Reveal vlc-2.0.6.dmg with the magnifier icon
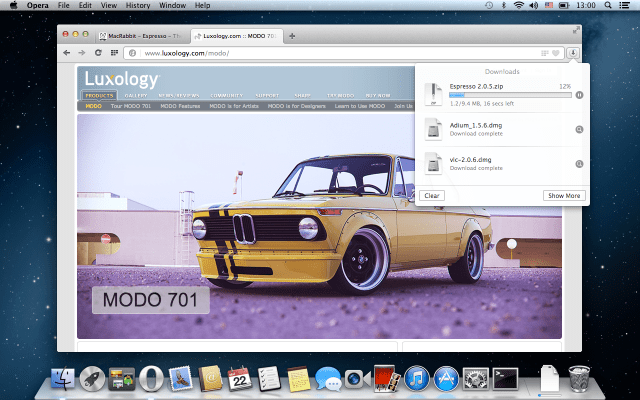Image resolution: width=640 pixels, height=400 pixels. click(x=579, y=163)
